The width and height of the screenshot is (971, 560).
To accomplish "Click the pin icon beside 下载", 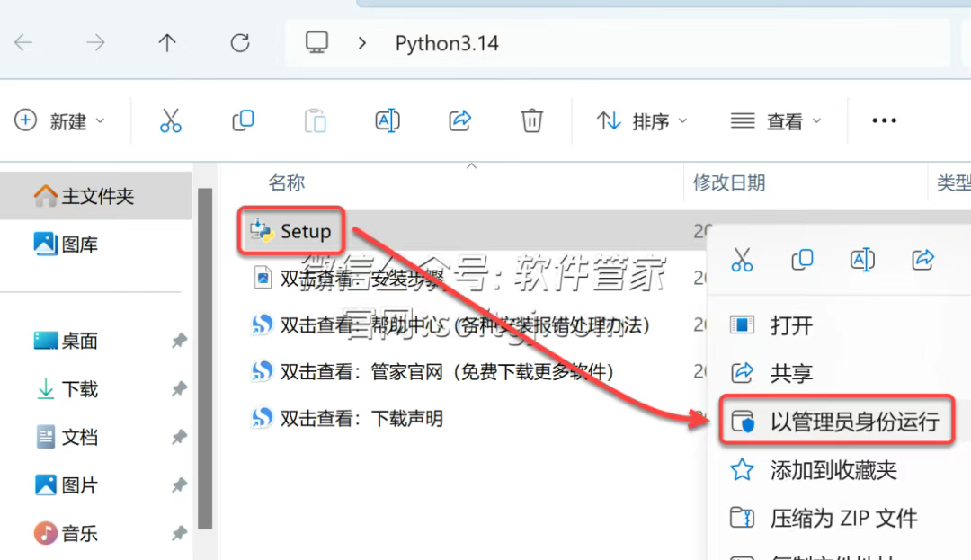I will click(x=179, y=388).
